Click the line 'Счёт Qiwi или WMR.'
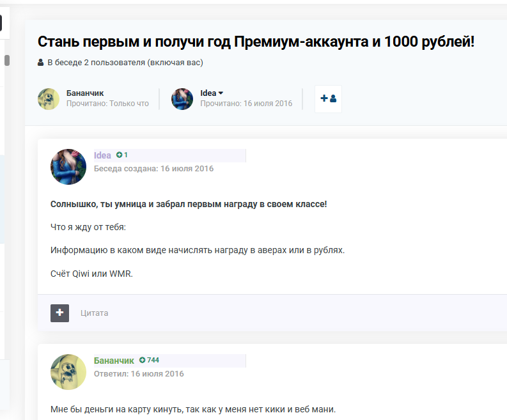This screenshot has height=420, width=507. tap(91, 274)
